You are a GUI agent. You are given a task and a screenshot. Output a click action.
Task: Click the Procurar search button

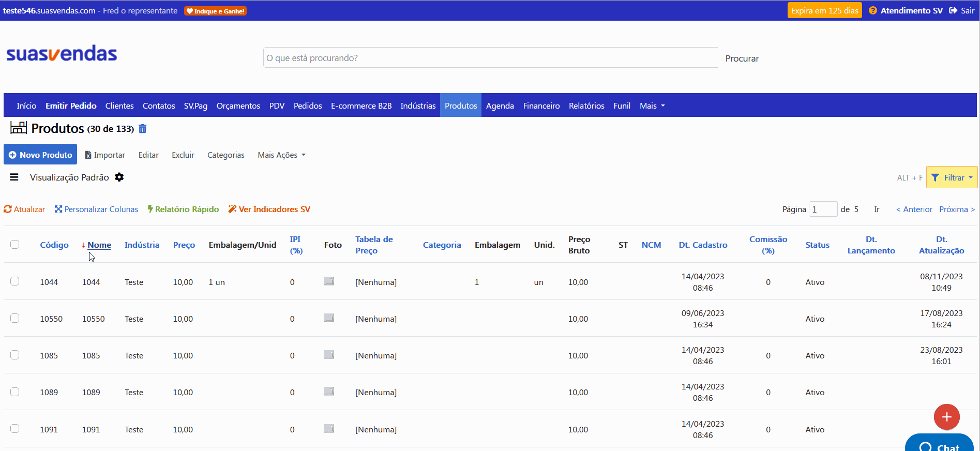pos(742,58)
